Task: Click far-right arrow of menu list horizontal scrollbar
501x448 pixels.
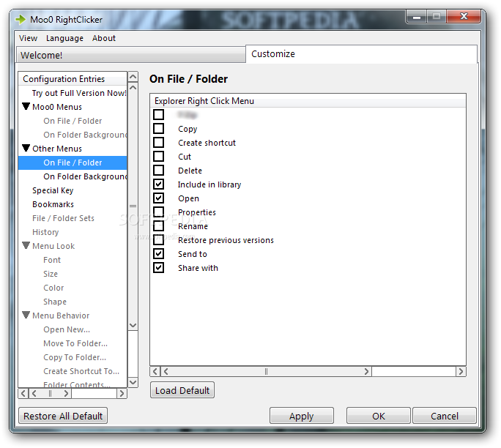Action: [x=461, y=371]
